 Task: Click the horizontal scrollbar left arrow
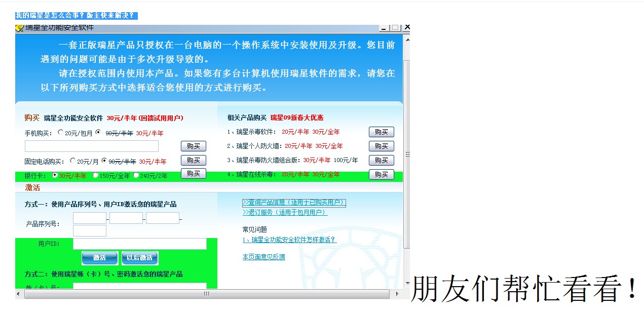pos(19,294)
